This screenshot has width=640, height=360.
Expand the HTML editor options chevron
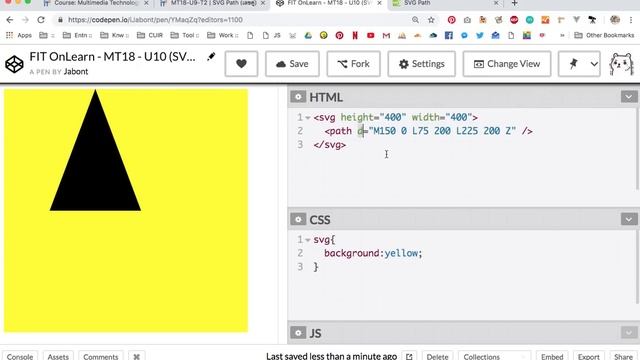tap(629, 97)
